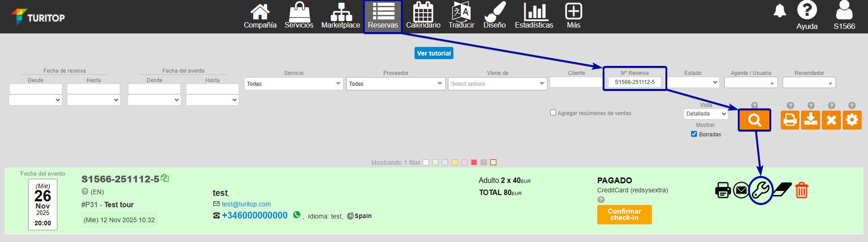Image resolution: width=868 pixels, height=242 pixels.
Task: Click the Nº Reserva input field
Action: click(x=634, y=82)
